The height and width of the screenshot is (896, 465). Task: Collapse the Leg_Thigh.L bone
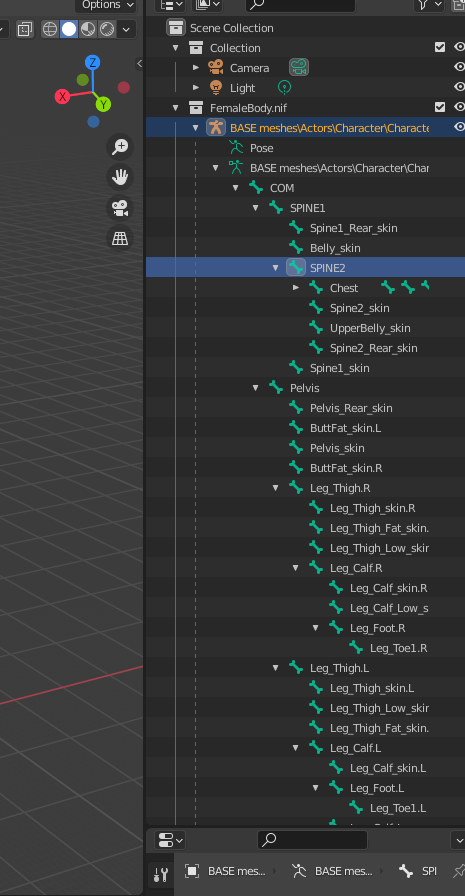[x=276, y=668]
